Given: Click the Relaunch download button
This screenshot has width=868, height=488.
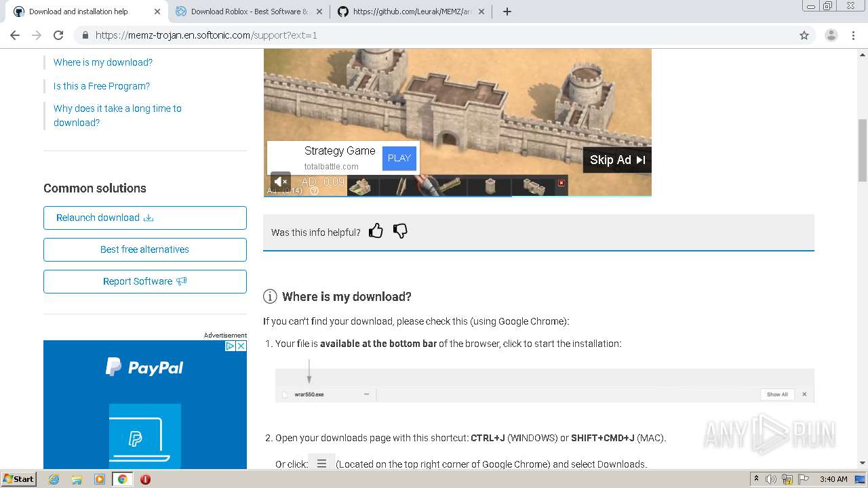Looking at the screenshot, I should 145,218.
